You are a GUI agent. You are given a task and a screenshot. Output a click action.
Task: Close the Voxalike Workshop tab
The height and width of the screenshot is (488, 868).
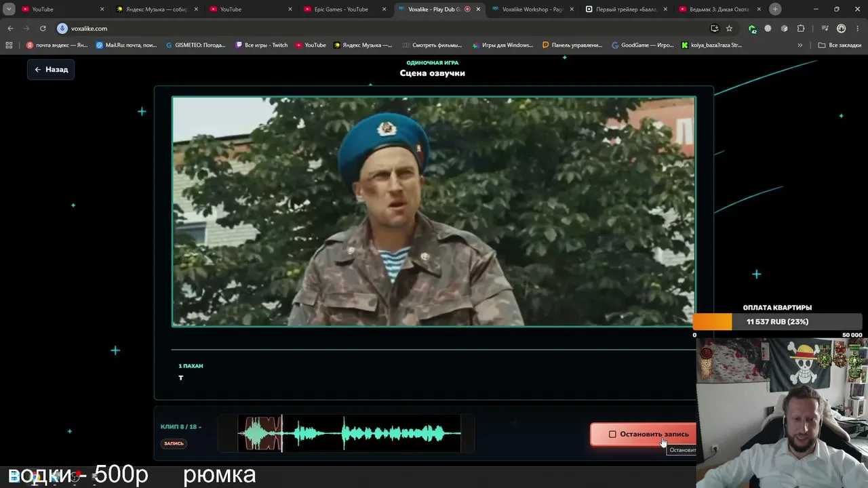pos(572,9)
